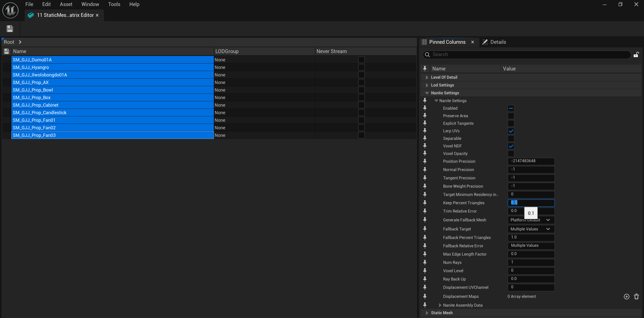This screenshot has width=644, height=318.
Task: Check Never Stream for SM_GJJ_Dumu01A
Action: coord(361,60)
